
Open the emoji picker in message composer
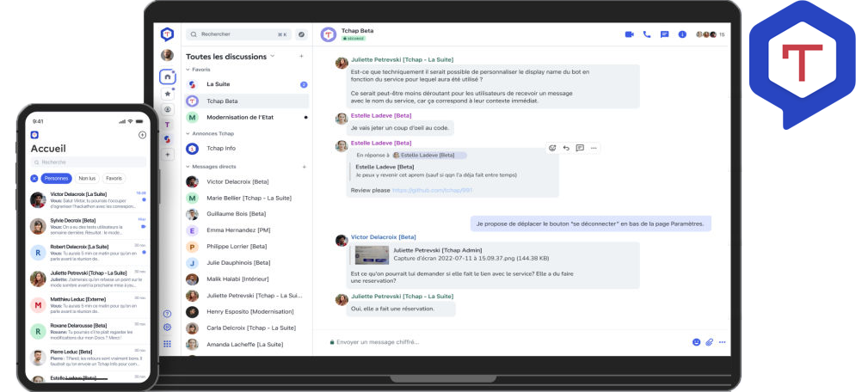point(696,341)
